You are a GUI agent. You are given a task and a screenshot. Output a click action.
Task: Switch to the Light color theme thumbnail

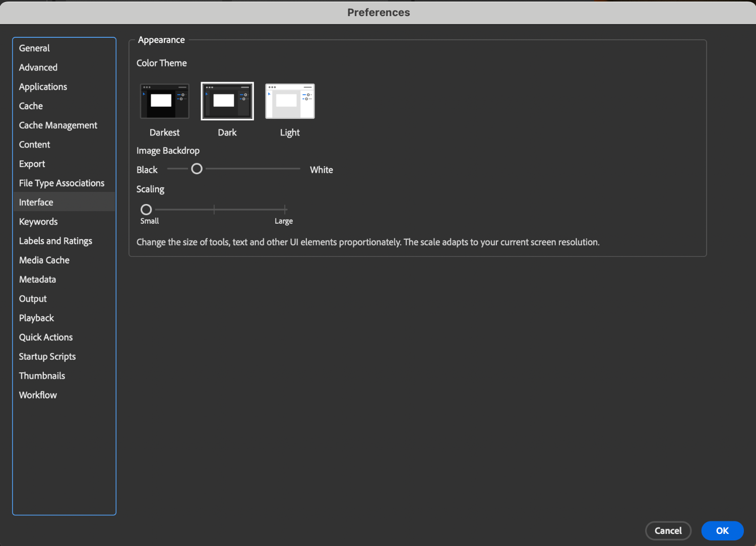pyautogui.click(x=290, y=101)
